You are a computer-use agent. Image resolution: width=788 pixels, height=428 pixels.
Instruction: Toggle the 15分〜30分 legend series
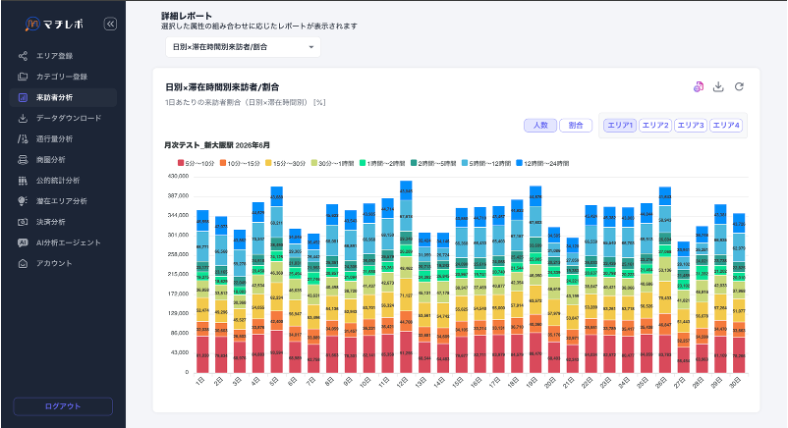(285, 163)
